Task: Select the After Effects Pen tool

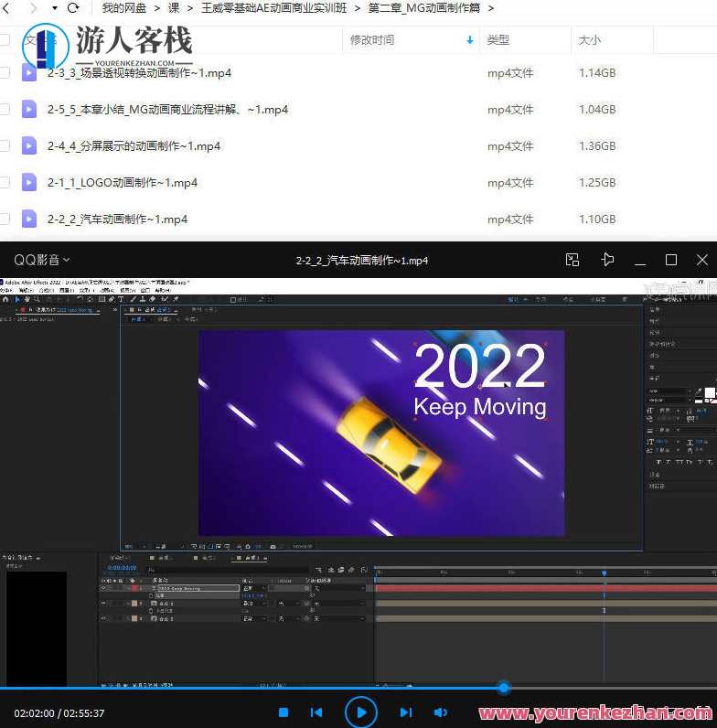Action: 112,299
